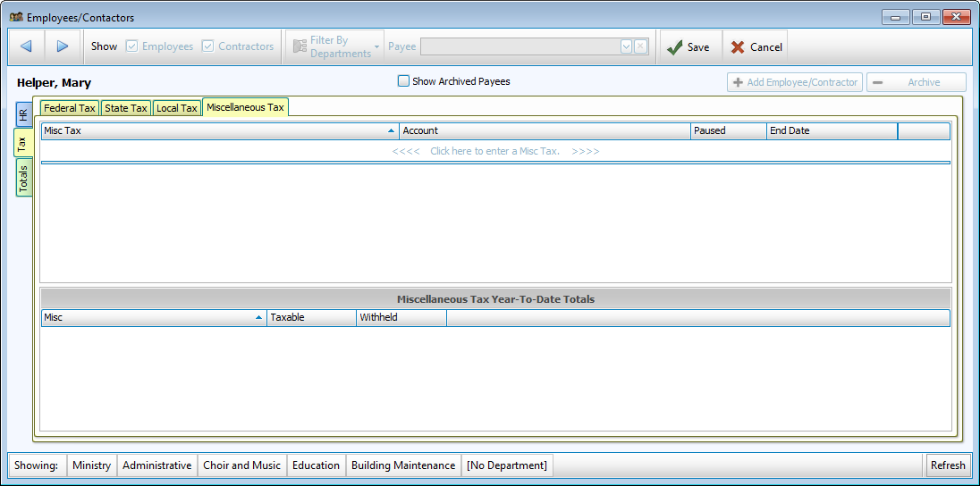Screen dimensions: 980x486
Task: Expand the Filter By Departments dropdown arrow
Action: click(377, 47)
